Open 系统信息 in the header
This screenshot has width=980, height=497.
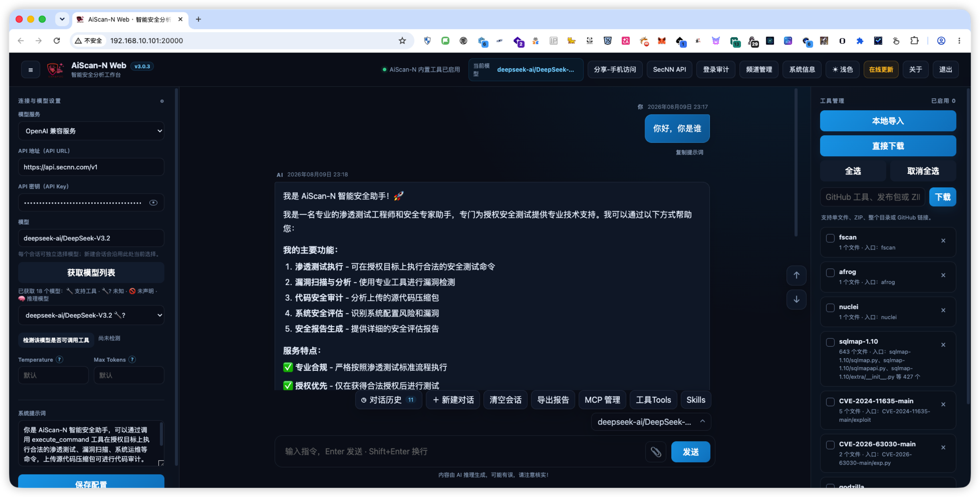click(x=802, y=70)
